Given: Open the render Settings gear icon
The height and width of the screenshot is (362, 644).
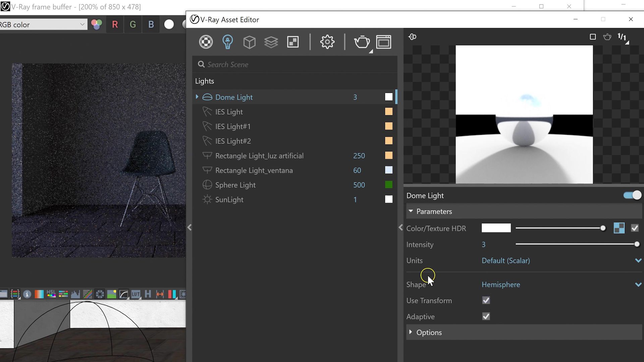Looking at the screenshot, I should point(327,42).
